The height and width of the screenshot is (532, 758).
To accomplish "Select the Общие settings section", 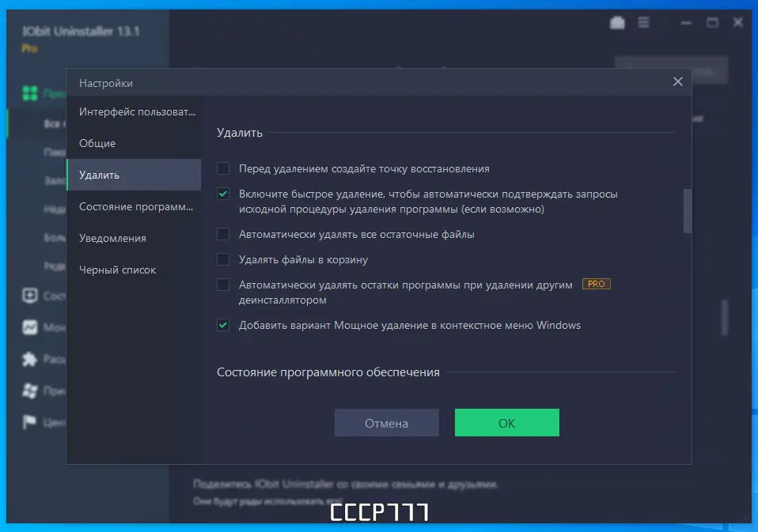I will [134, 143].
